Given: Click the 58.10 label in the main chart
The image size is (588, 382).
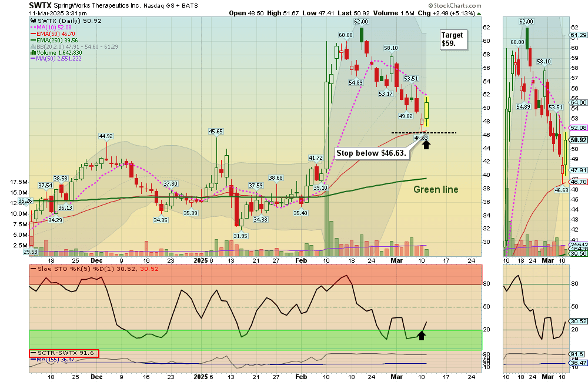Looking at the screenshot, I should click(391, 48).
